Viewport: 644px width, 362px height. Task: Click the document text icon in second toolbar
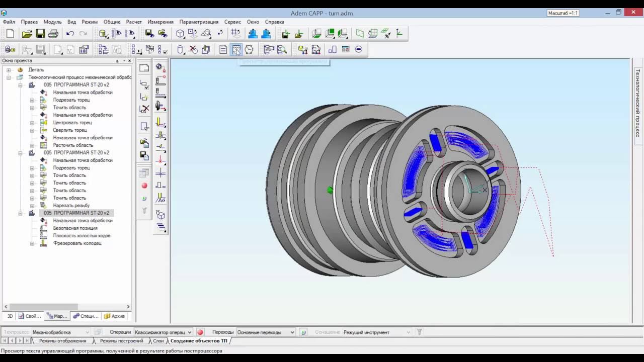(223, 49)
